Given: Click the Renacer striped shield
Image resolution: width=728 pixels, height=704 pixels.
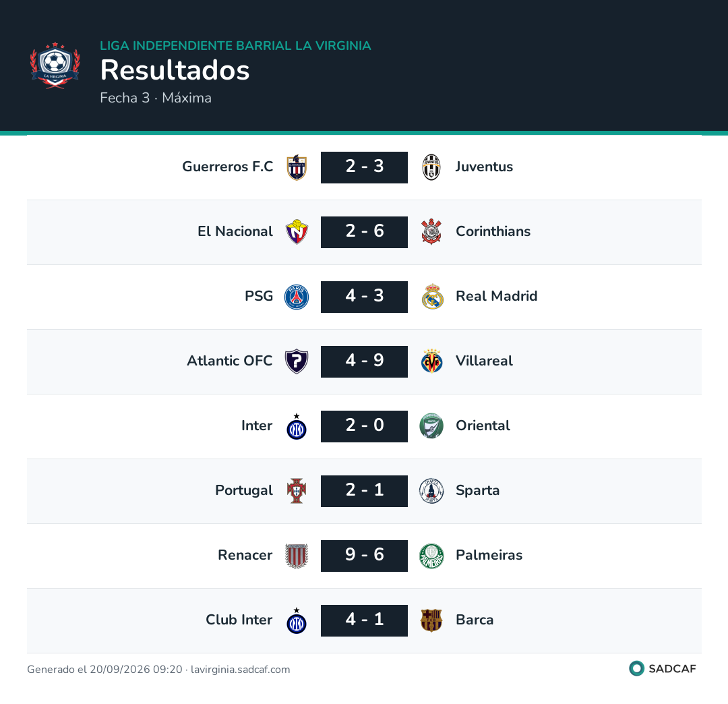Looking at the screenshot, I should (x=297, y=556).
